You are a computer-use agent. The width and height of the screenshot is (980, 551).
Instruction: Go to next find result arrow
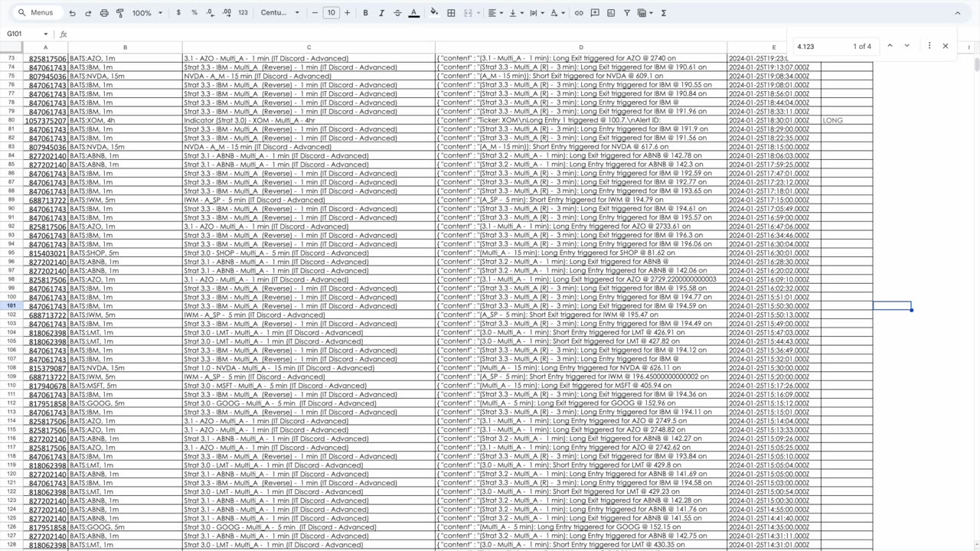pos(906,46)
